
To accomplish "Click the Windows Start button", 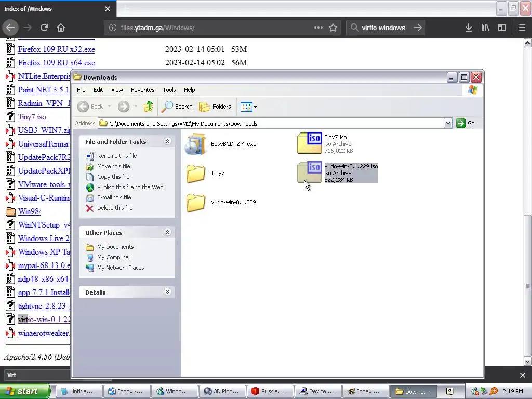I will 25,391.
